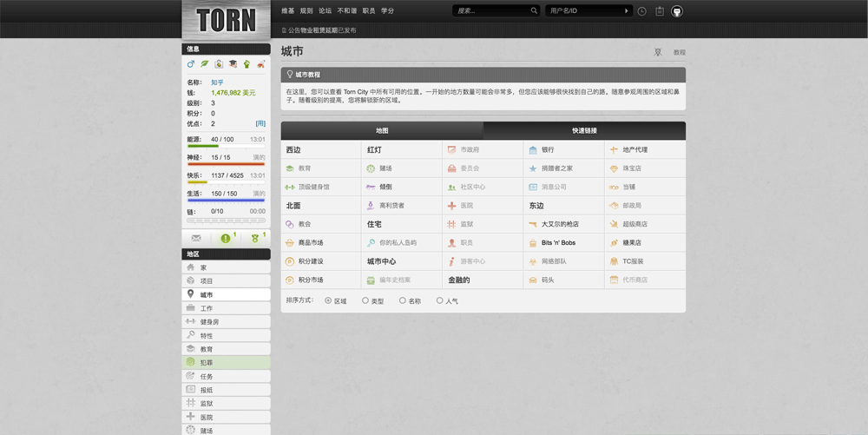This screenshot has height=435, width=868.
Task: Switch to the 地图 map tab
Action: click(x=382, y=130)
